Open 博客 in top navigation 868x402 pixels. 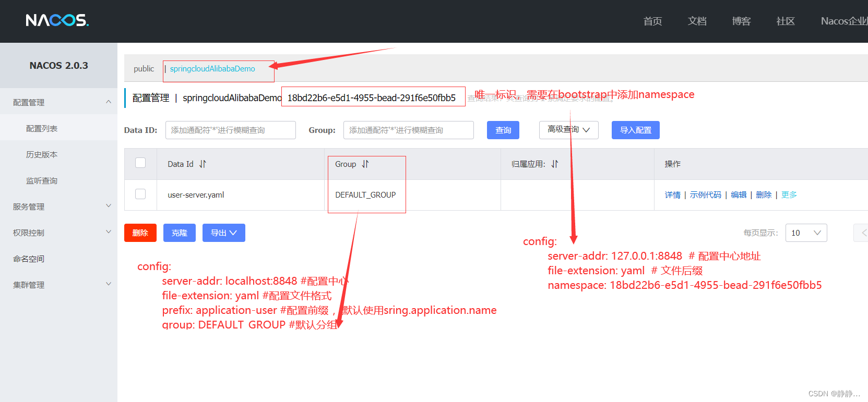pyautogui.click(x=741, y=21)
